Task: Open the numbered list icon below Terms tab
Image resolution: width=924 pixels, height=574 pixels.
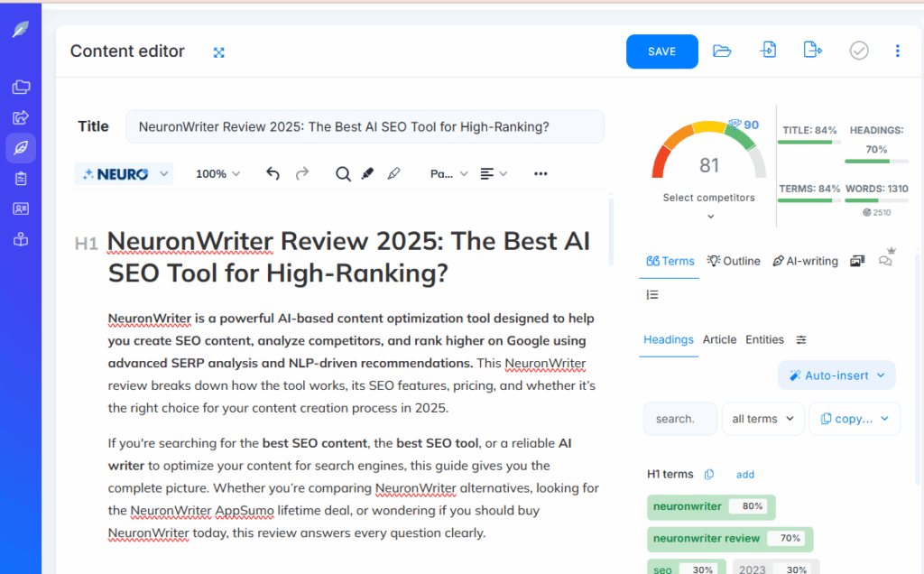Action: click(x=652, y=294)
